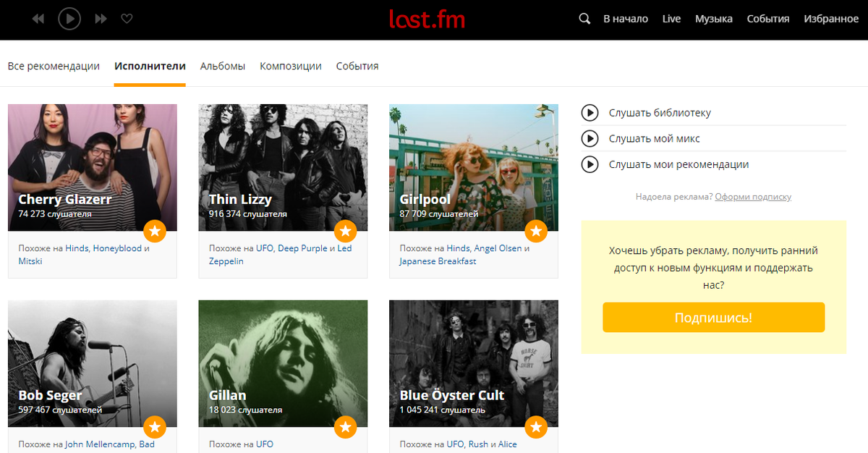Viewport: 868px width, 453px height.
Task: Open UFO link under Blue Öyster Cult
Action: coord(455,444)
